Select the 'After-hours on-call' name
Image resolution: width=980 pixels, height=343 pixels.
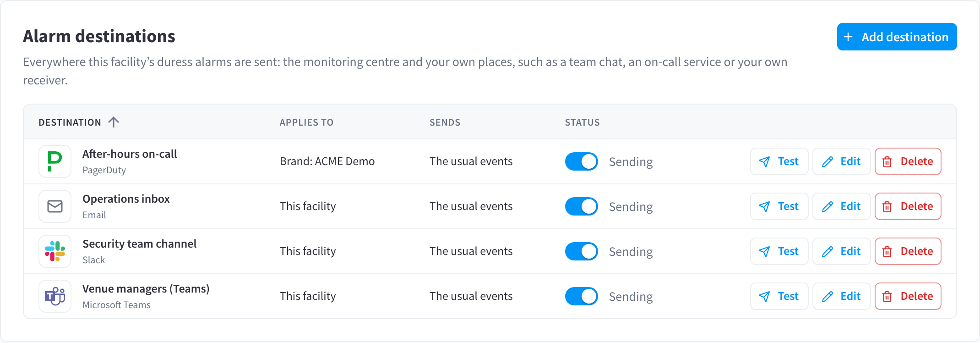[130, 154]
